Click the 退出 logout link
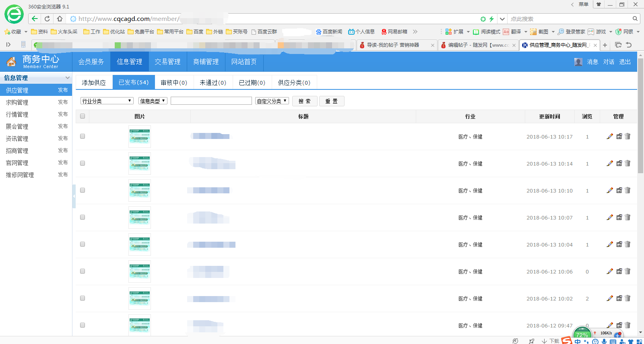 point(625,62)
